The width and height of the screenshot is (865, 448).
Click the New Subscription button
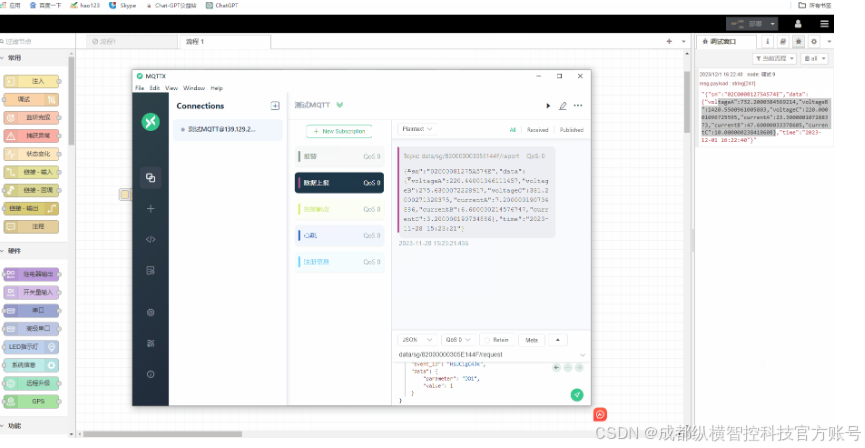coord(339,131)
